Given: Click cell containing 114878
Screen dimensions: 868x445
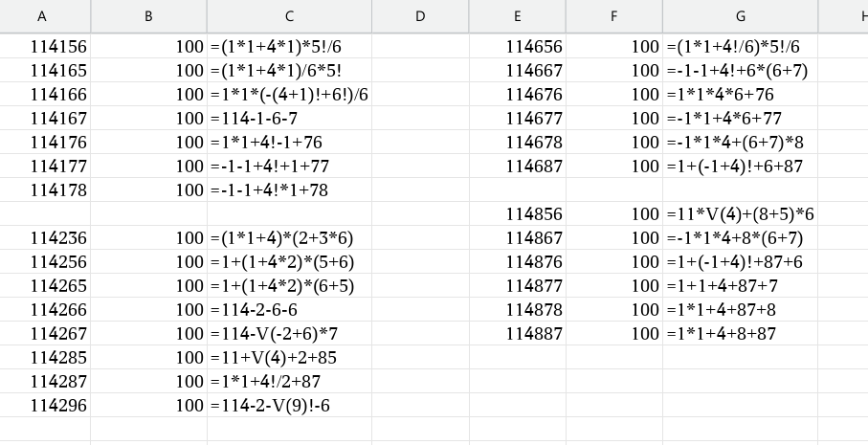Looking at the screenshot, I should [x=518, y=310].
